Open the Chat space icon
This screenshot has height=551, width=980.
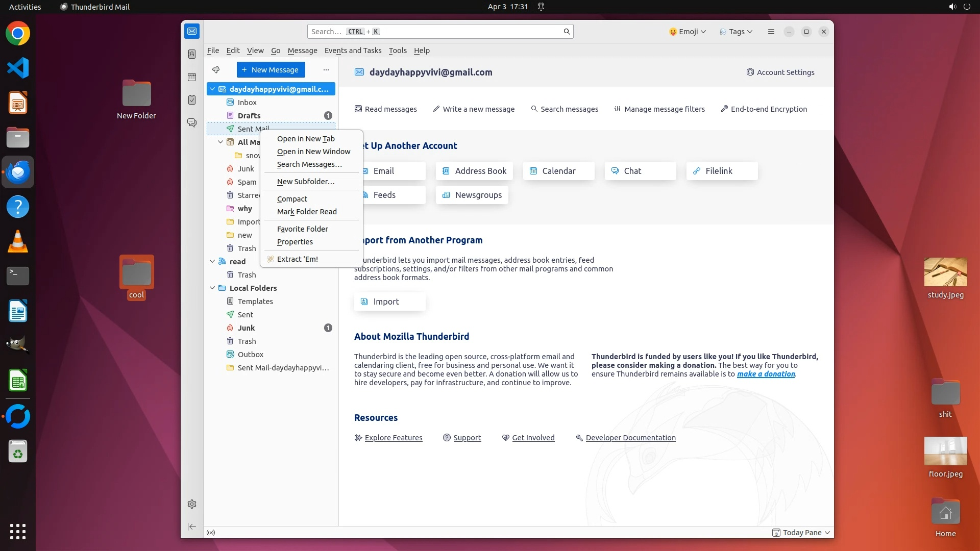(192, 123)
